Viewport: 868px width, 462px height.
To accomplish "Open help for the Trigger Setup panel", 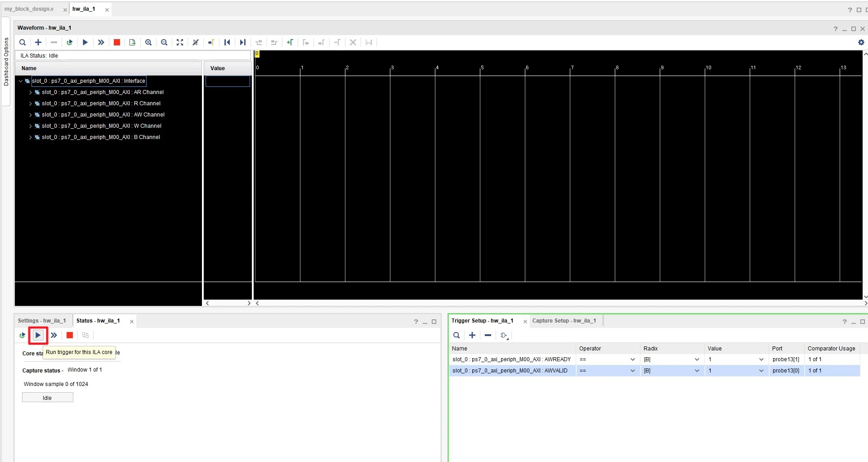I will pyautogui.click(x=844, y=322).
